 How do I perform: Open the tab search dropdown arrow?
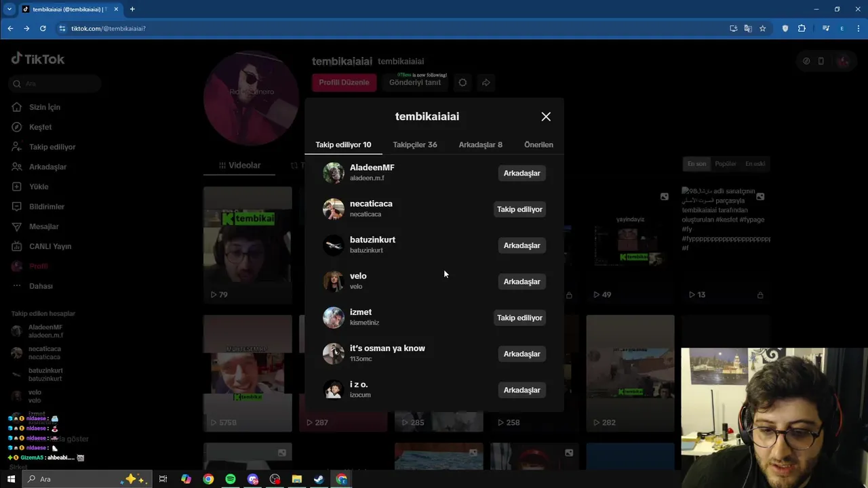pos(9,9)
